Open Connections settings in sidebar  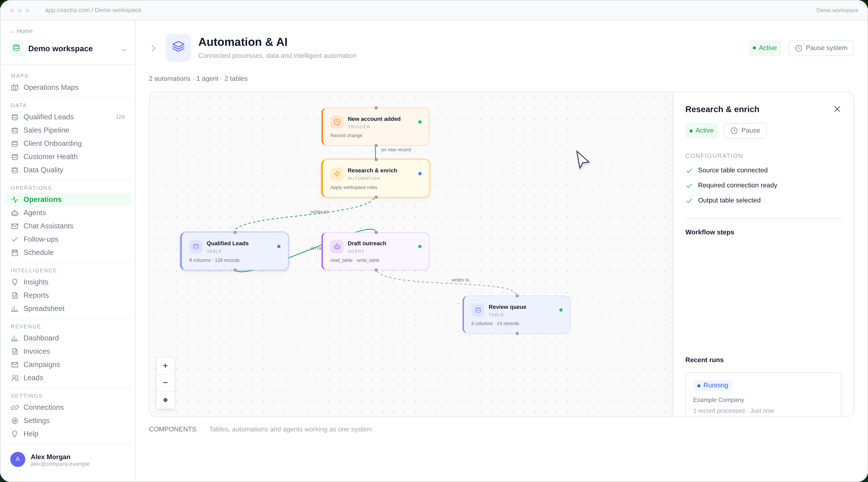coord(68,407)
